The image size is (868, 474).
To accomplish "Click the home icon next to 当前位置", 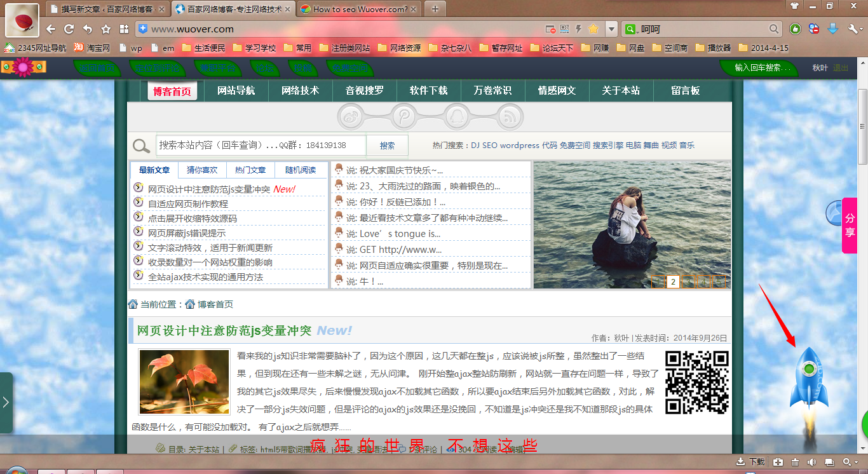I will (133, 304).
